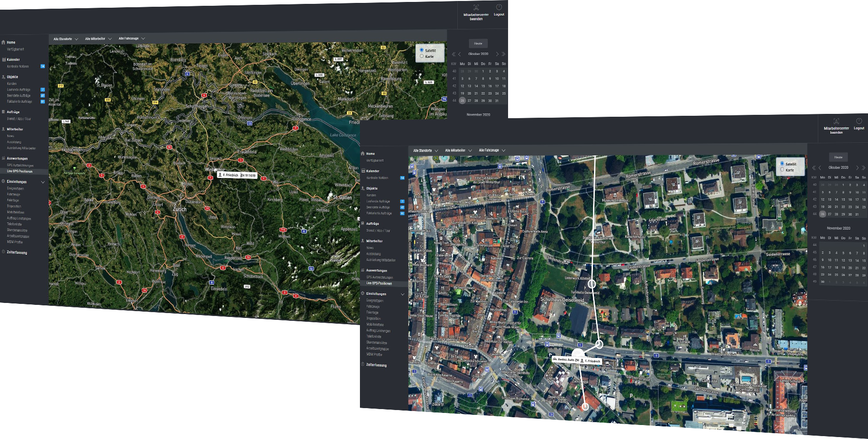Click Unterwerk Allstadt route waypoint circle
The height and width of the screenshot is (439, 868).
point(592,284)
